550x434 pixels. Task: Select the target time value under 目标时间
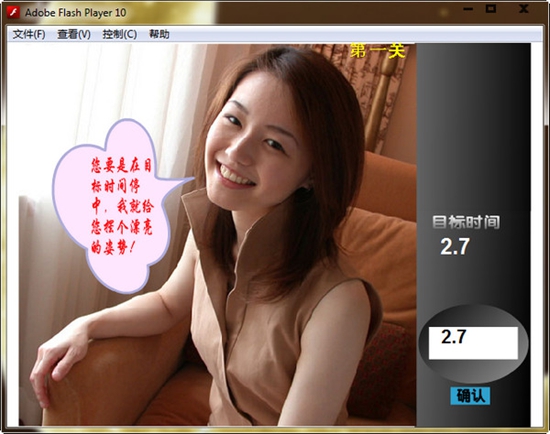[x=455, y=246]
